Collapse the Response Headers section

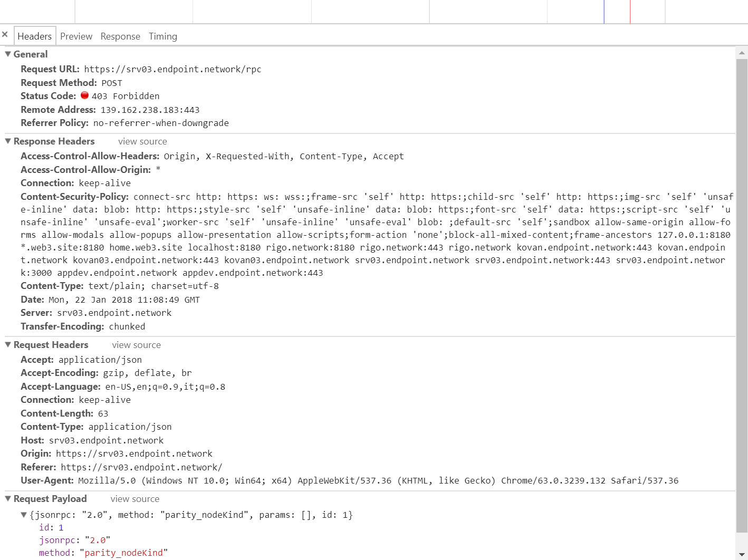point(8,141)
